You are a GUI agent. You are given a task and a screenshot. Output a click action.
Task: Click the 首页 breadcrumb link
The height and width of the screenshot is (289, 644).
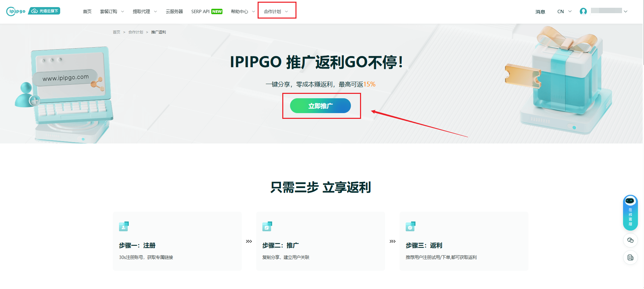point(116,32)
